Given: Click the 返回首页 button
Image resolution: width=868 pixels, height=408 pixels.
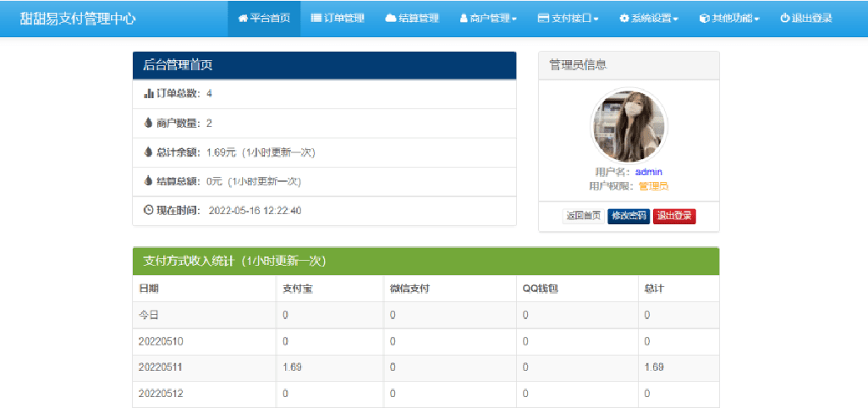Looking at the screenshot, I should (x=584, y=217).
